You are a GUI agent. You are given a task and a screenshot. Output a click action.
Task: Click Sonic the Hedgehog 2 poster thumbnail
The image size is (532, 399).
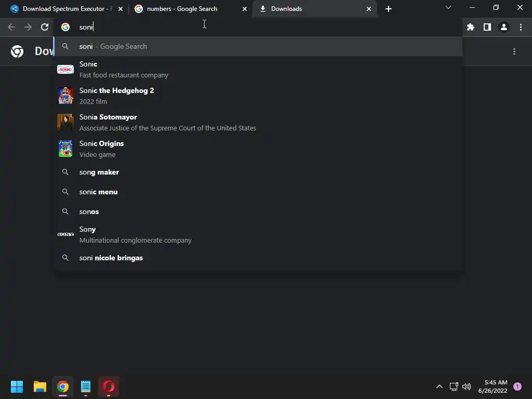[x=65, y=96]
